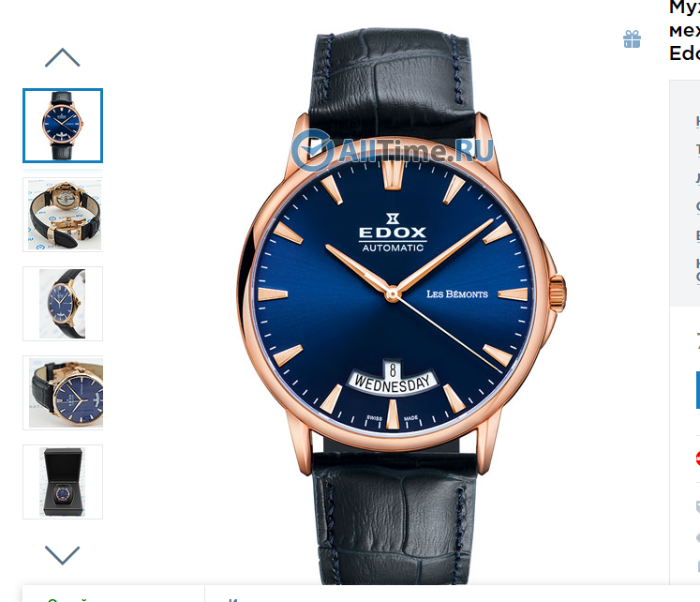Open the side-angle watch thumbnail

(x=63, y=304)
